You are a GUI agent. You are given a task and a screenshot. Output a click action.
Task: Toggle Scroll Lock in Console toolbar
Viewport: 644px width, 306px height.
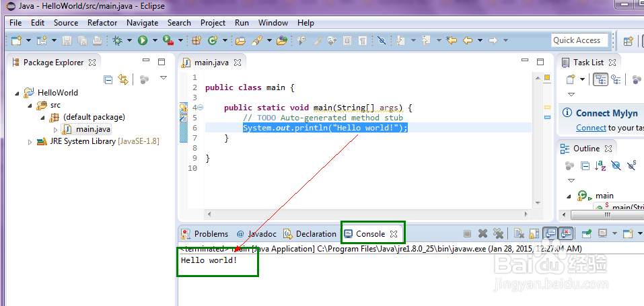pyautogui.click(x=534, y=234)
